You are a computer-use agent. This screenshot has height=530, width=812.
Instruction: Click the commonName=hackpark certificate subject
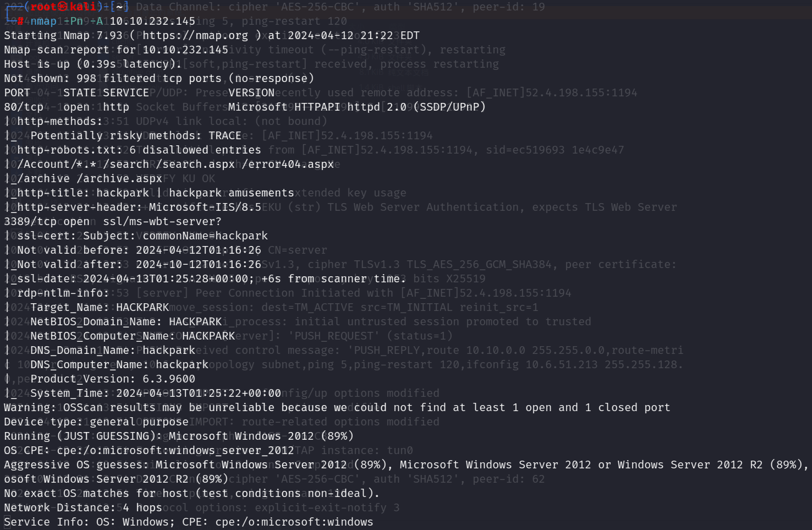click(205, 236)
